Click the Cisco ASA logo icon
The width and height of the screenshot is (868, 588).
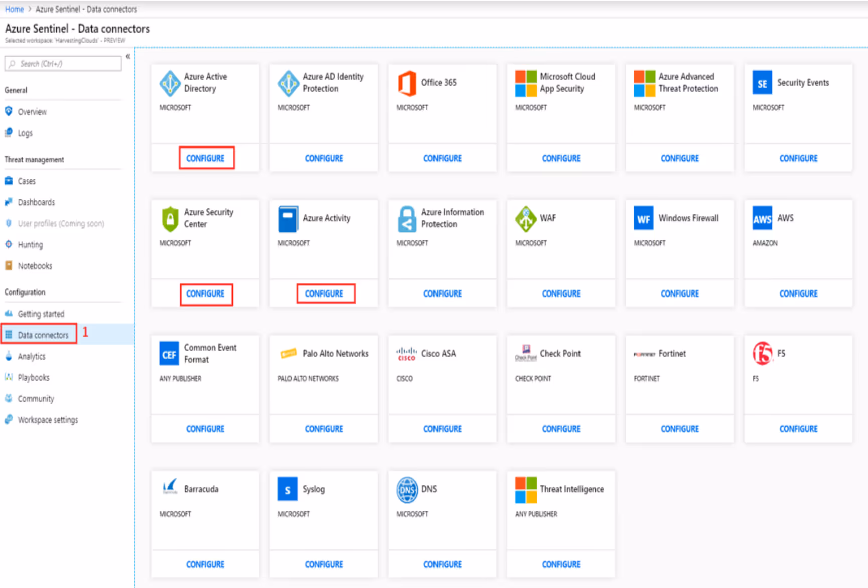(x=407, y=354)
